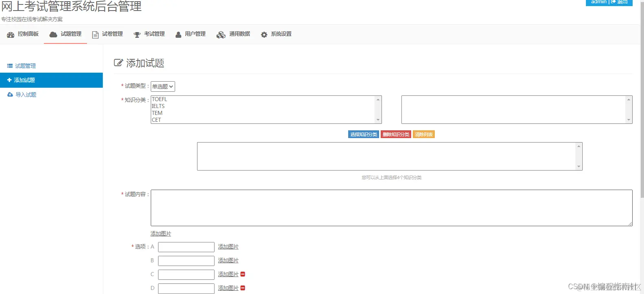Click the gear icon beside 系统设置
This screenshot has height=294, width=644.
click(264, 35)
